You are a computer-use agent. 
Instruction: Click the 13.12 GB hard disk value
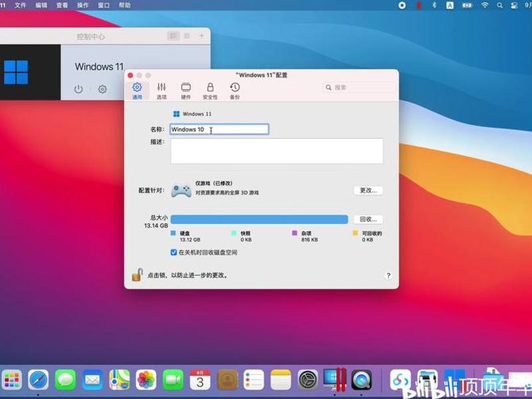click(x=190, y=239)
